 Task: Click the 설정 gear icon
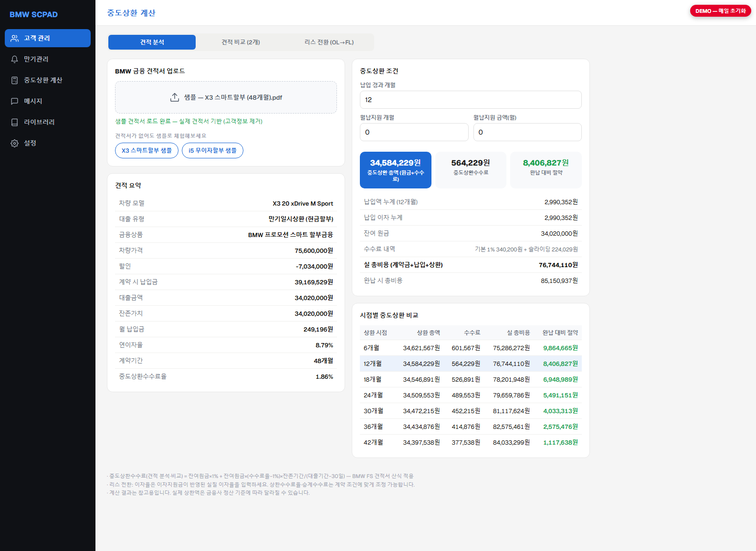click(15, 143)
